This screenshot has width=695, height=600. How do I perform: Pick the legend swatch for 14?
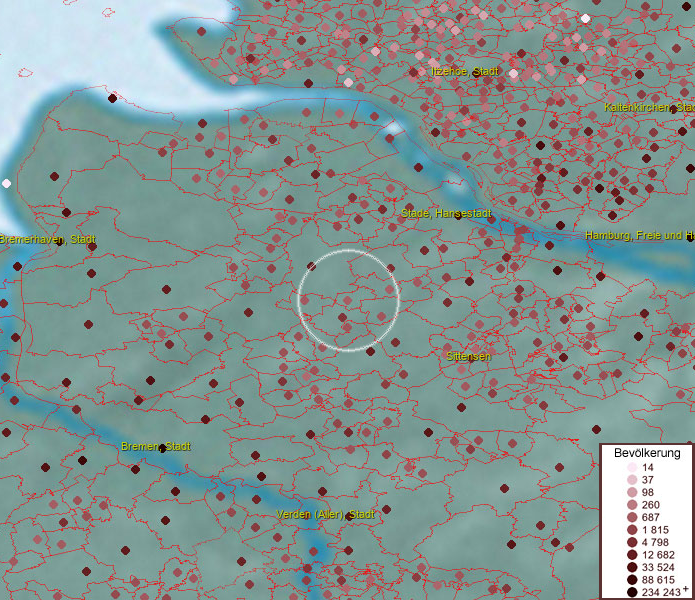pyautogui.click(x=632, y=468)
